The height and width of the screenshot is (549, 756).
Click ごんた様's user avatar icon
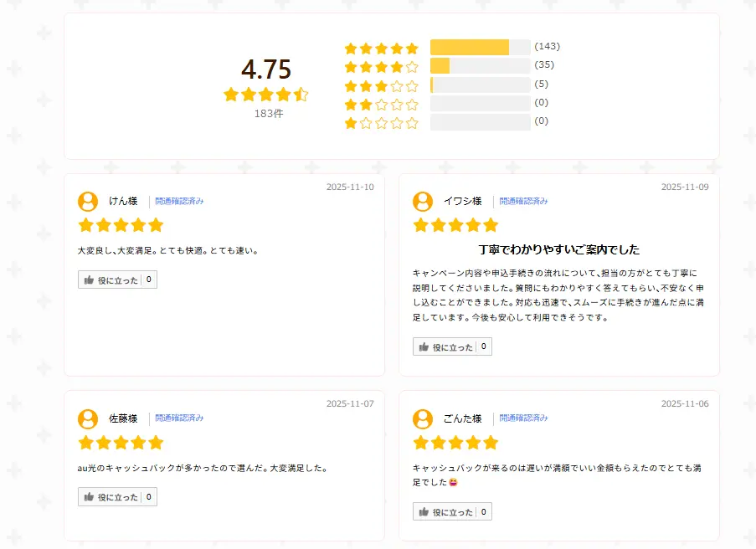423,418
